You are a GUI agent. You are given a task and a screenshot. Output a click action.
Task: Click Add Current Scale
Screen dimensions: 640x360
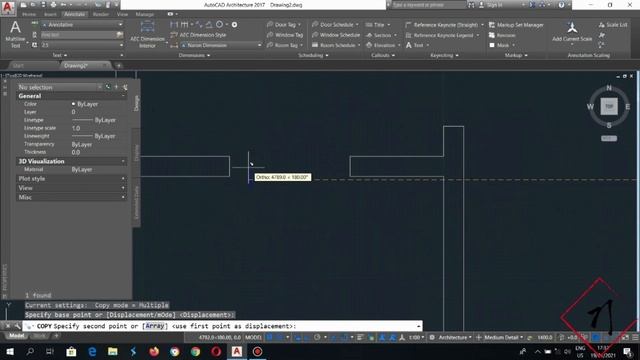572,32
